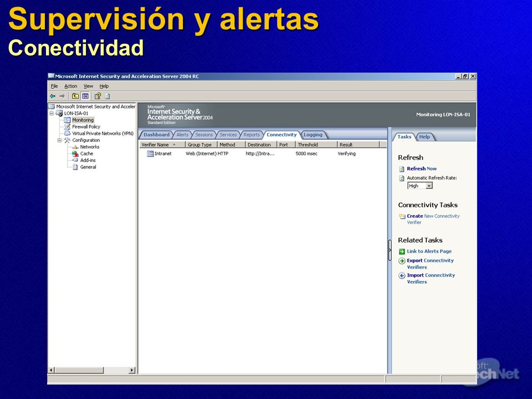Screen dimensions: 532x399
Task: Switch to the Services tab
Action: (228, 135)
